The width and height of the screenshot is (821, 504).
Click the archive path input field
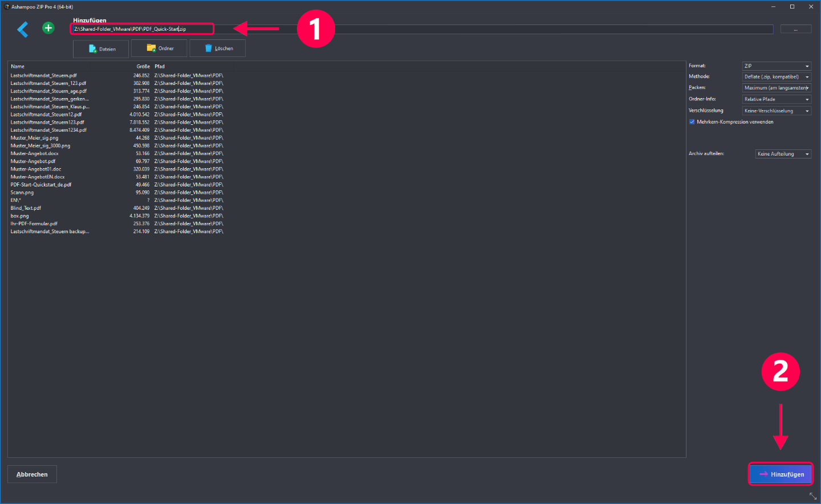(422, 29)
